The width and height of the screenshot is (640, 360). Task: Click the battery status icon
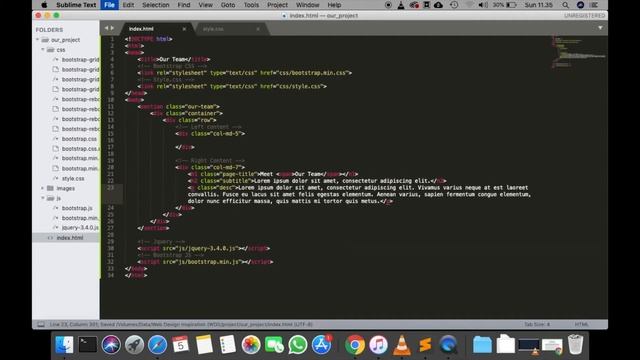click(x=511, y=5)
